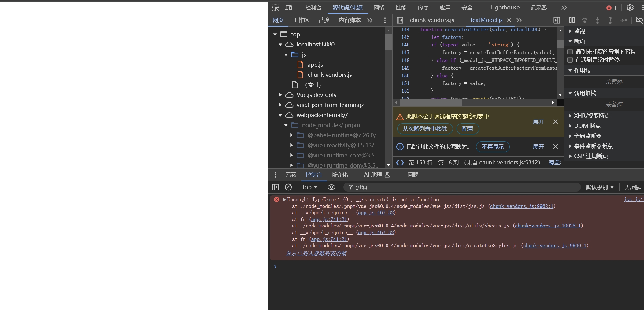Open the 默认级别 log level dropdown
The image size is (644, 310).
[x=600, y=187]
